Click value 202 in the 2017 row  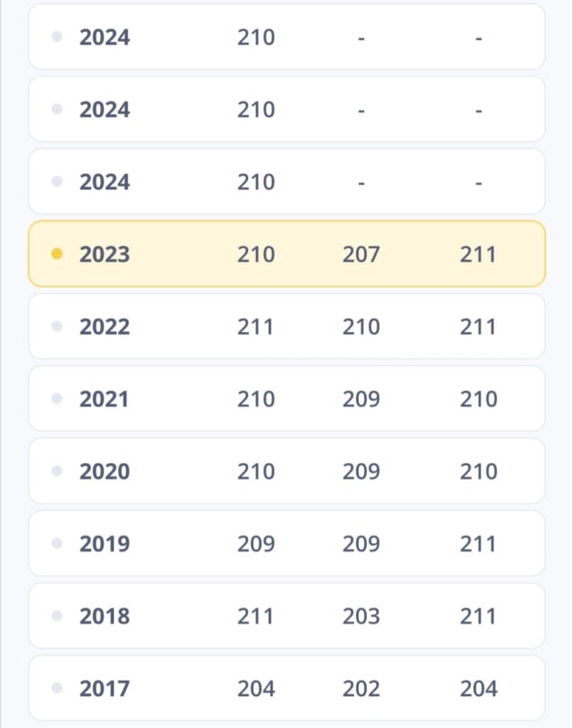coord(361,688)
